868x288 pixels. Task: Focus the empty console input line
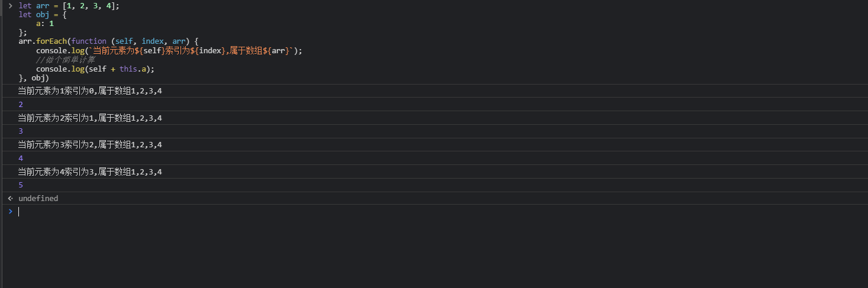click(x=438, y=212)
